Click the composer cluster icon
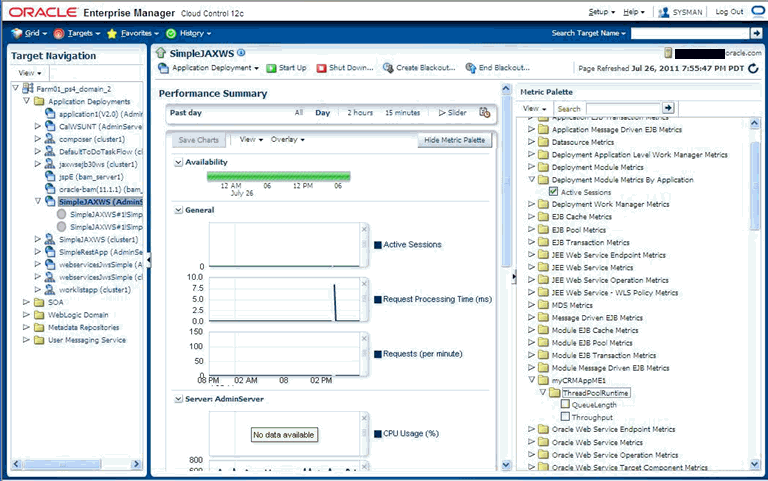This screenshot has height=481, width=768. [50, 139]
